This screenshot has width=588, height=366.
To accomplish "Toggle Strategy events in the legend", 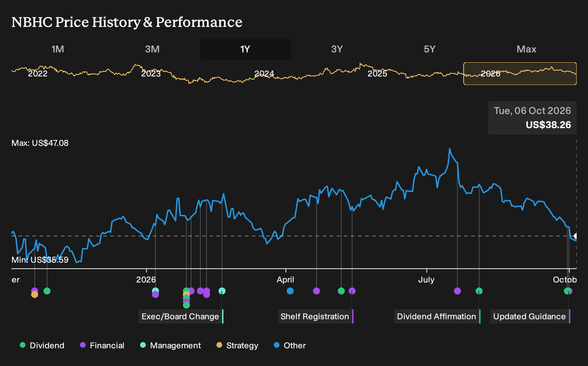I will [x=237, y=345].
